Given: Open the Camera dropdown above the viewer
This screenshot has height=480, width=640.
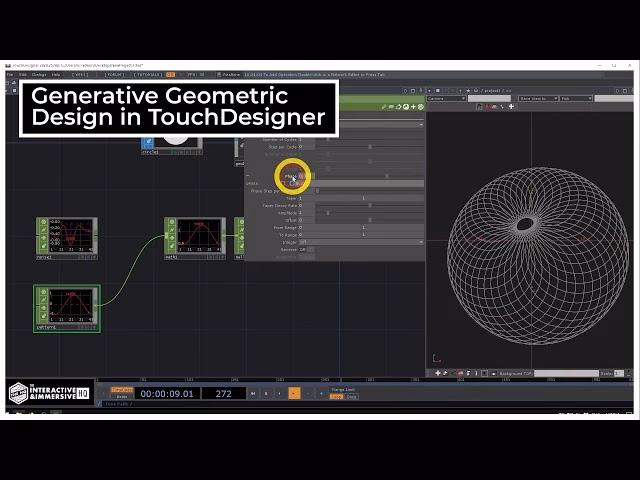Looking at the screenshot, I should coord(446,98).
